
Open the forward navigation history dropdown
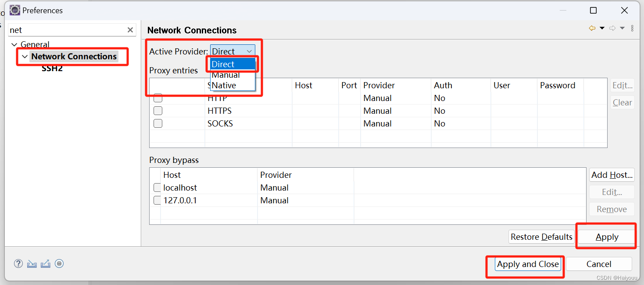pos(622,28)
